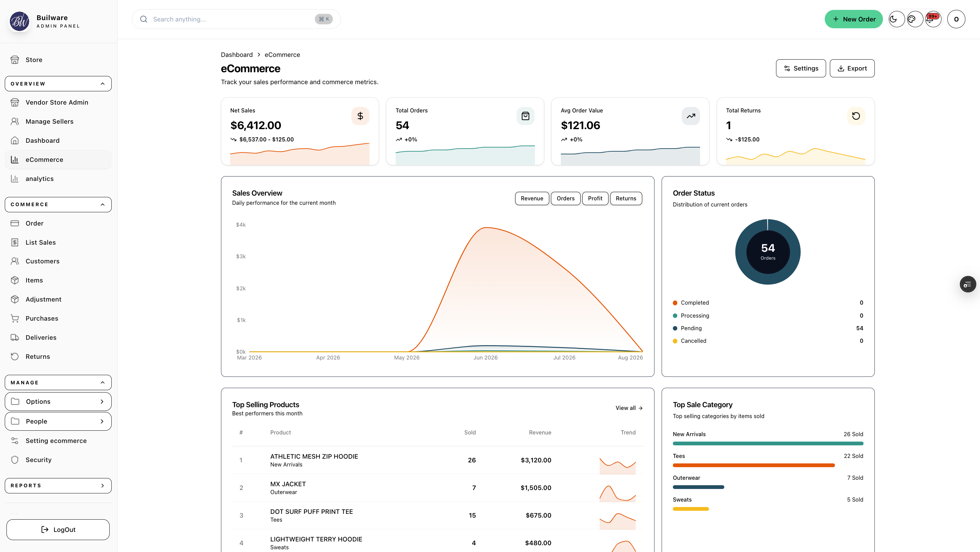The width and height of the screenshot is (980, 552).
Task: Open the Settings button
Action: [801, 68]
